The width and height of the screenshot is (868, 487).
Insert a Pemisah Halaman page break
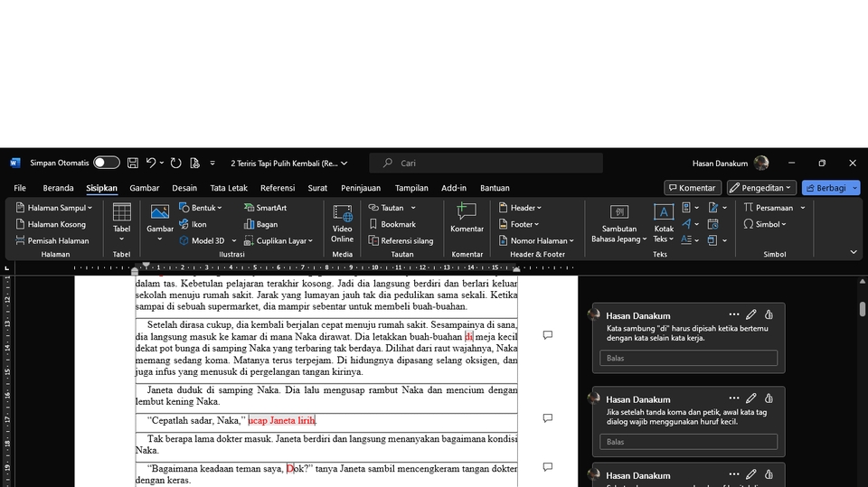pos(52,240)
